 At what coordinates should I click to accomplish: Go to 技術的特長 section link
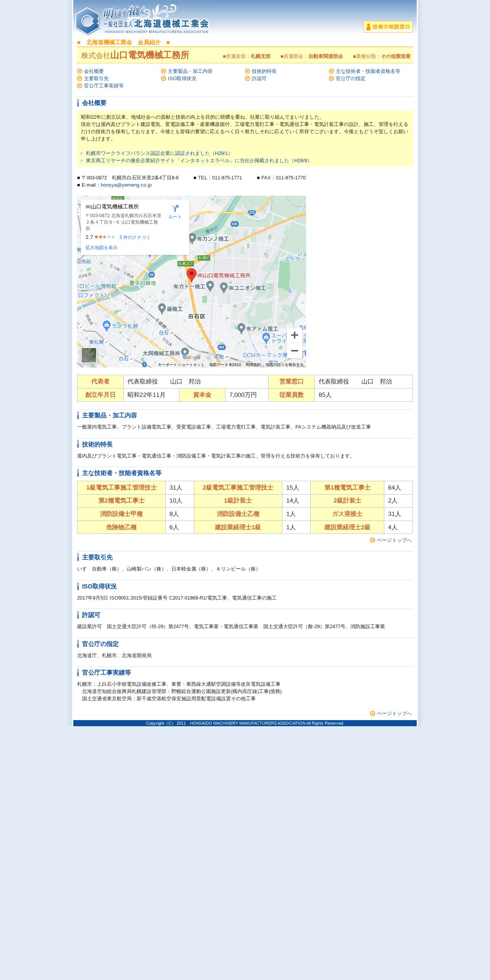[x=264, y=71]
